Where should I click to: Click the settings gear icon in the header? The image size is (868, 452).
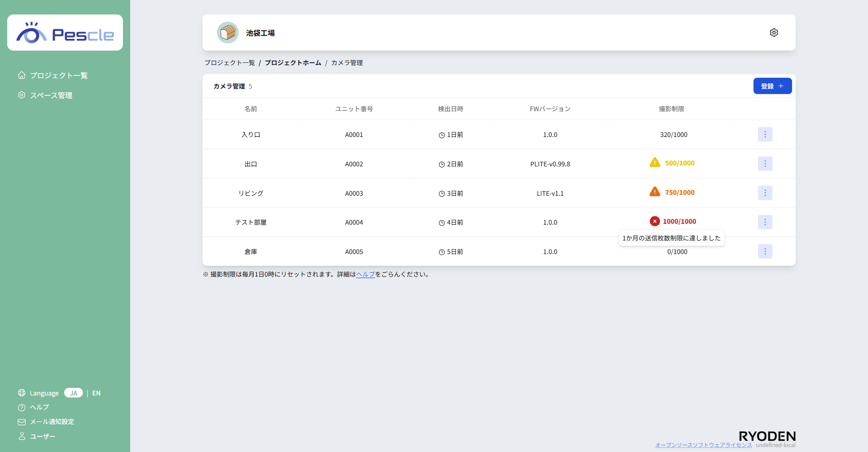[x=774, y=33]
